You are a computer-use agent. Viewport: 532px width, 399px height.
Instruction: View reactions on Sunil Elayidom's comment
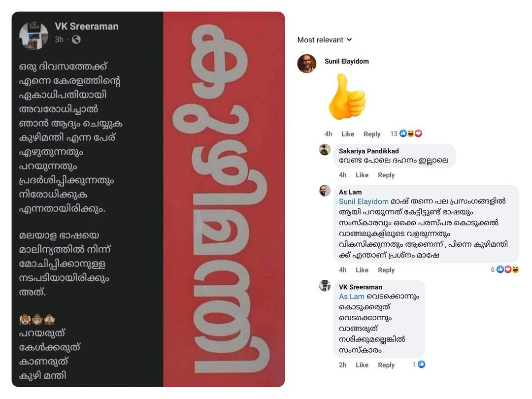pos(406,133)
